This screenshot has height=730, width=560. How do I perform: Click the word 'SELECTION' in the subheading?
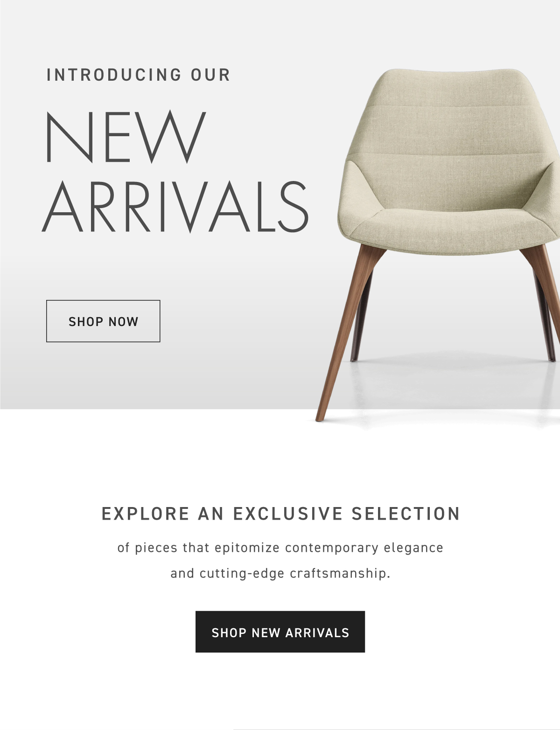click(x=406, y=514)
